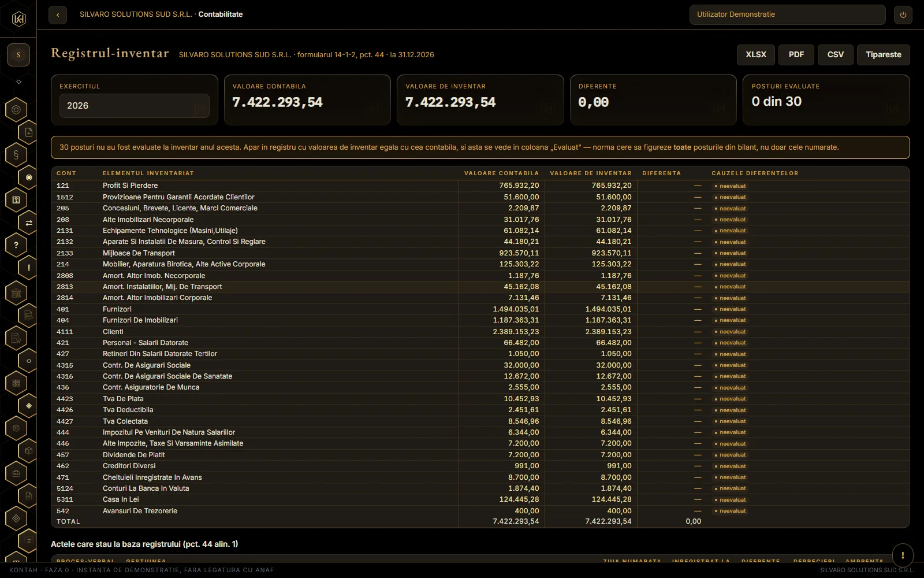Click the 'Profit Si Pierdere' row
This screenshot has height=578, width=924.
pyautogui.click(x=480, y=186)
